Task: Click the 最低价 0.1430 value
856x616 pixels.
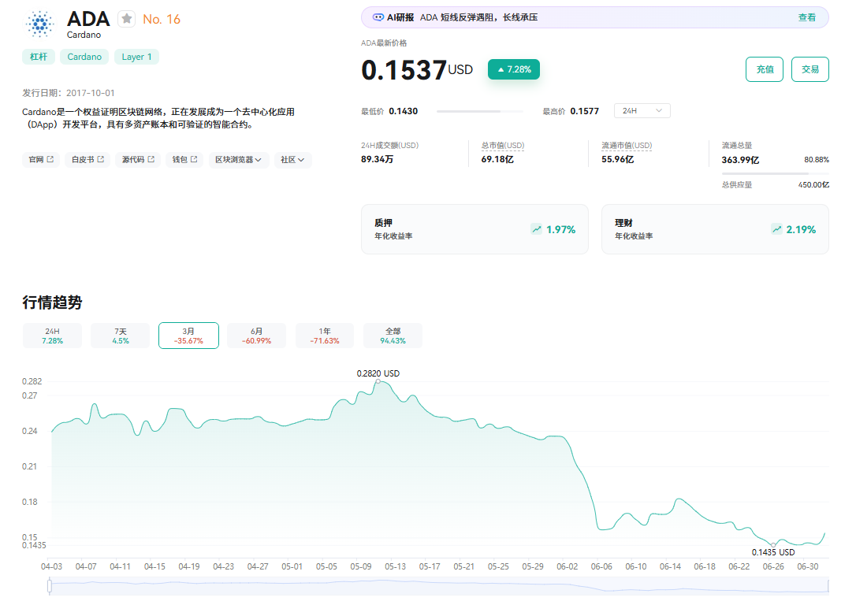Action: point(404,111)
